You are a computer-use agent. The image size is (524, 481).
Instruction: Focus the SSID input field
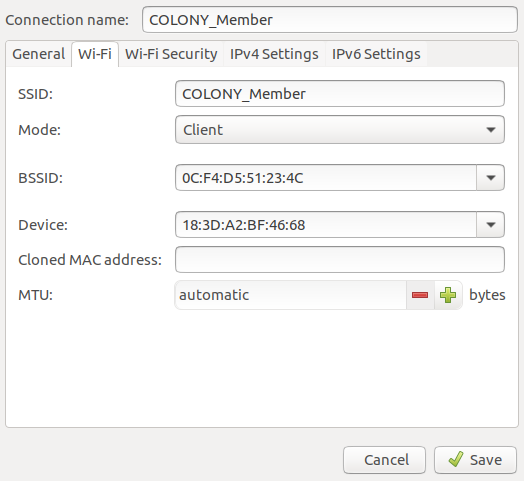point(340,94)
